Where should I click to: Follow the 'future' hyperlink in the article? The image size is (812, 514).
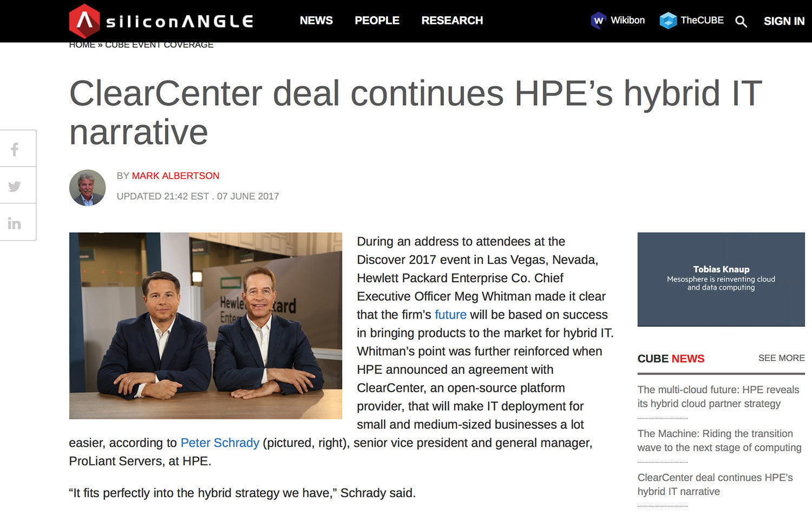[450, 314]
